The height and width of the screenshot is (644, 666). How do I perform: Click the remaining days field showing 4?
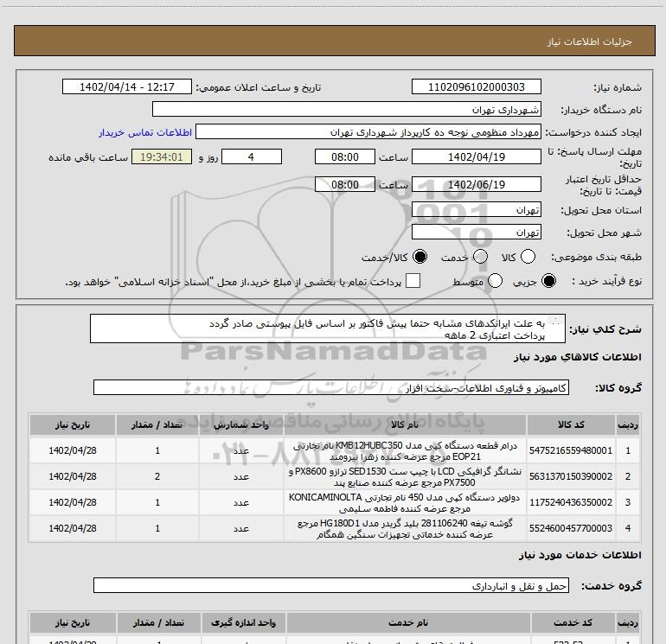(x=252, y=156)
